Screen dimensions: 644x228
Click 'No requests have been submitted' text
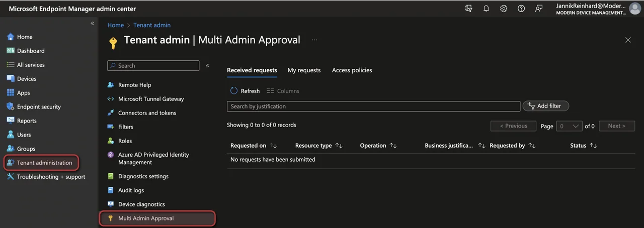coord(273,160)
